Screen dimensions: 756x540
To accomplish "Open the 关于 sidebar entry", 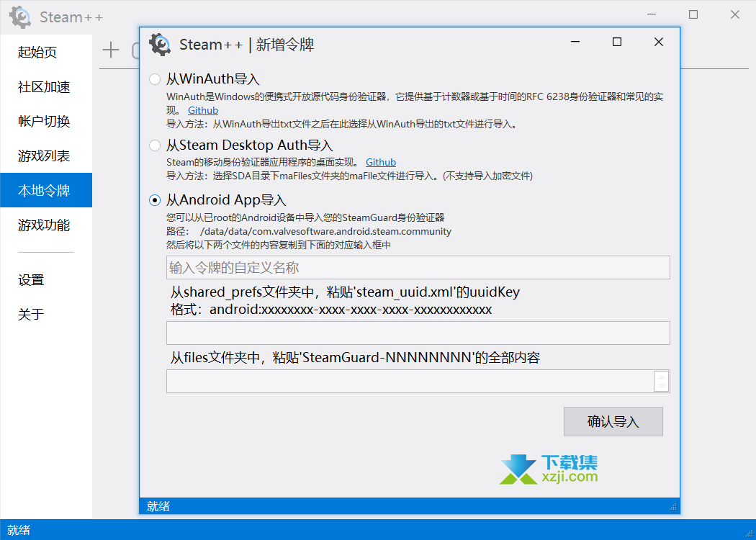I will [x=46, y=315].
